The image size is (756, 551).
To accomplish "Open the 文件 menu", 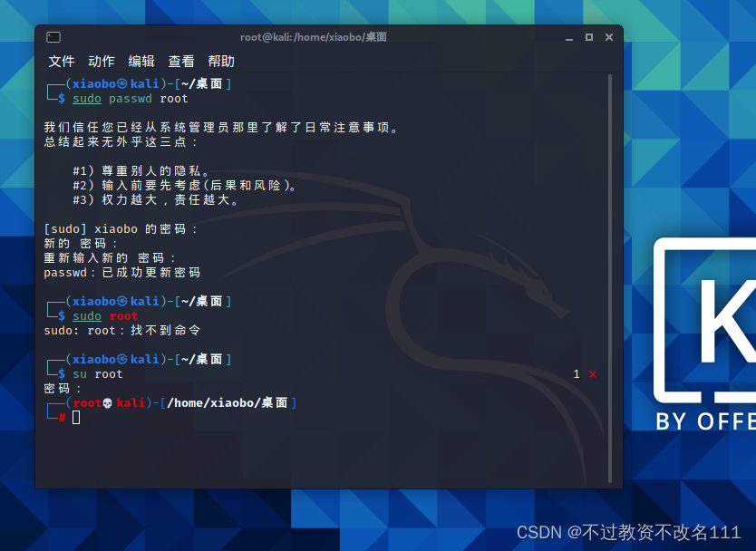I will (62, 62).
